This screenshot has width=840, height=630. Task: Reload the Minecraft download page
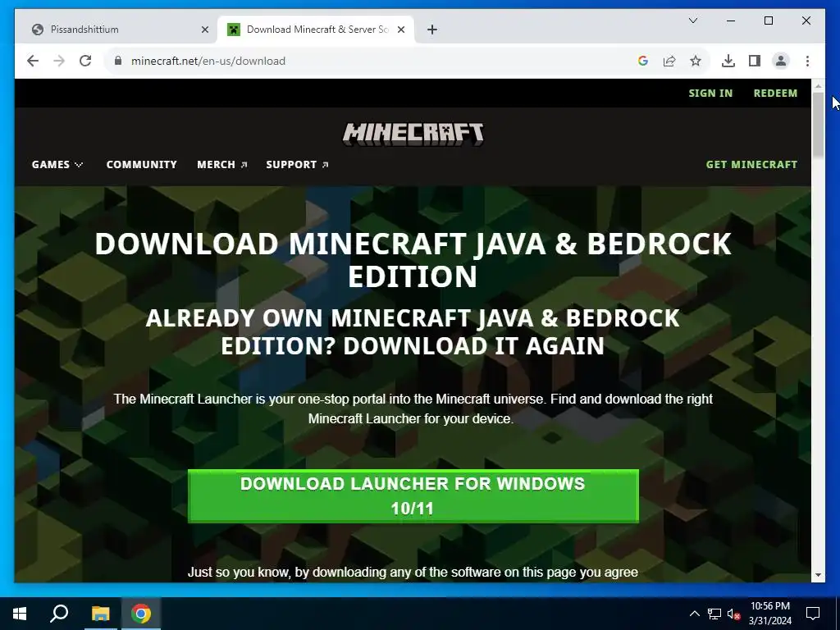click(x=85, y=61)
